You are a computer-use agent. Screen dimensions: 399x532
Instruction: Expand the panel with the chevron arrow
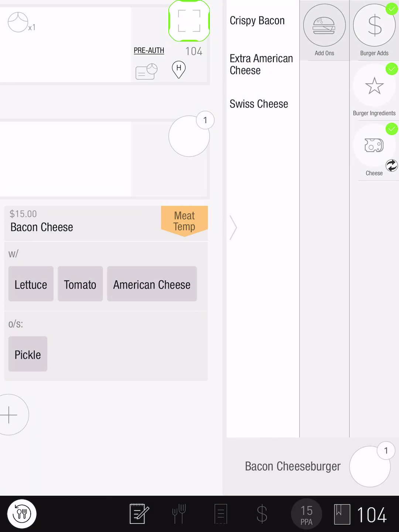pos(233,228)
